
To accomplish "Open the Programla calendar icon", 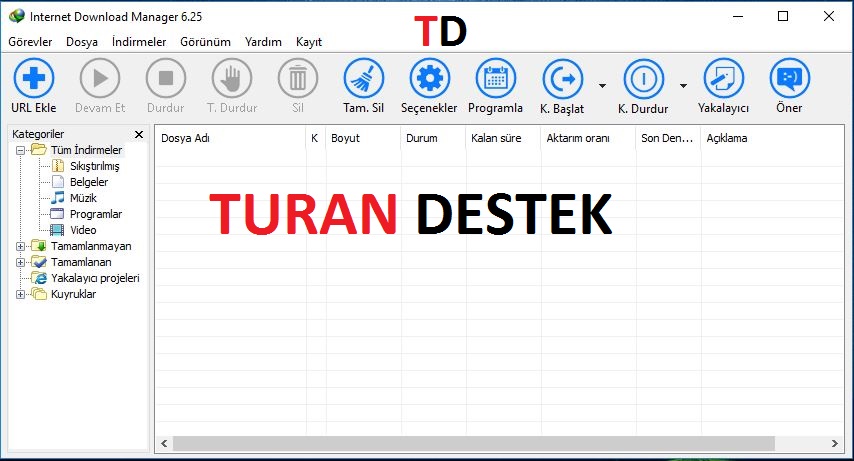I will point(496,78).
